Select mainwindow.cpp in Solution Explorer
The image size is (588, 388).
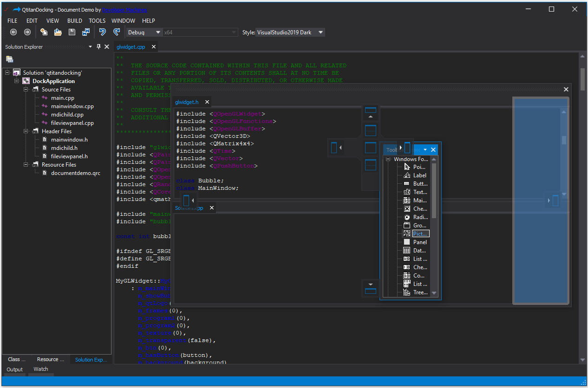coord(68,106)
